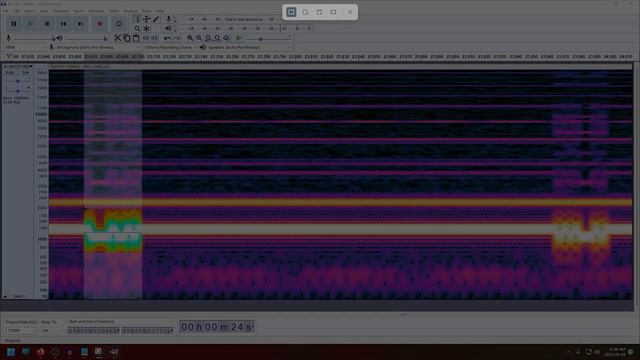The width and height of the screenshot is (640, 360).
Task: Select the Zoom magnifier tool
Action: pos(138,29)
